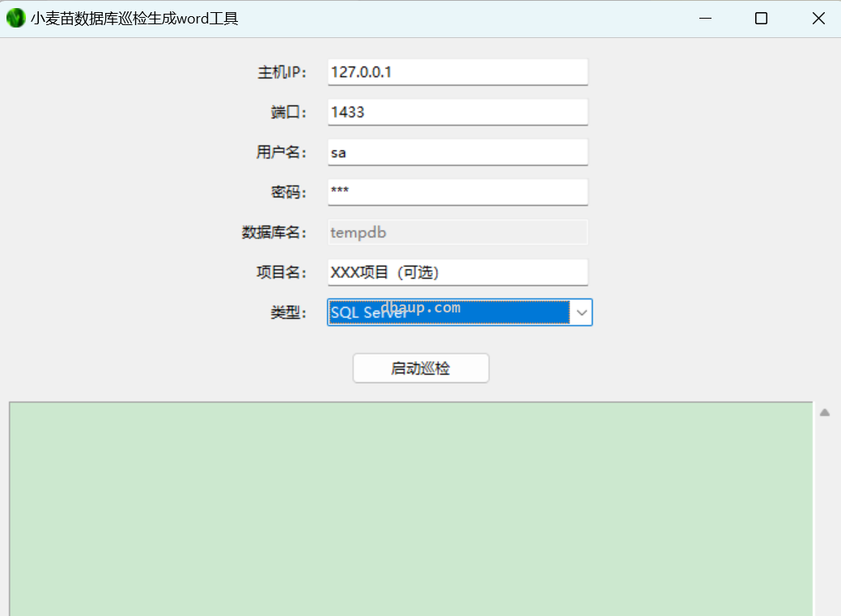Close the 小麦苗 inspection tool window
Image resolution: width=841 pixels, height=616 pixels.
[x=818, y=19]
